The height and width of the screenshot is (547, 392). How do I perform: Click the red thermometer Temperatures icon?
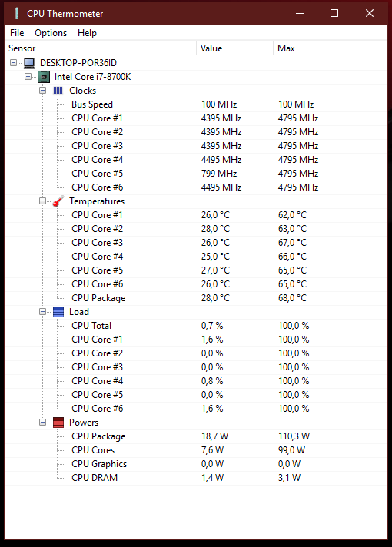(58, 201)
